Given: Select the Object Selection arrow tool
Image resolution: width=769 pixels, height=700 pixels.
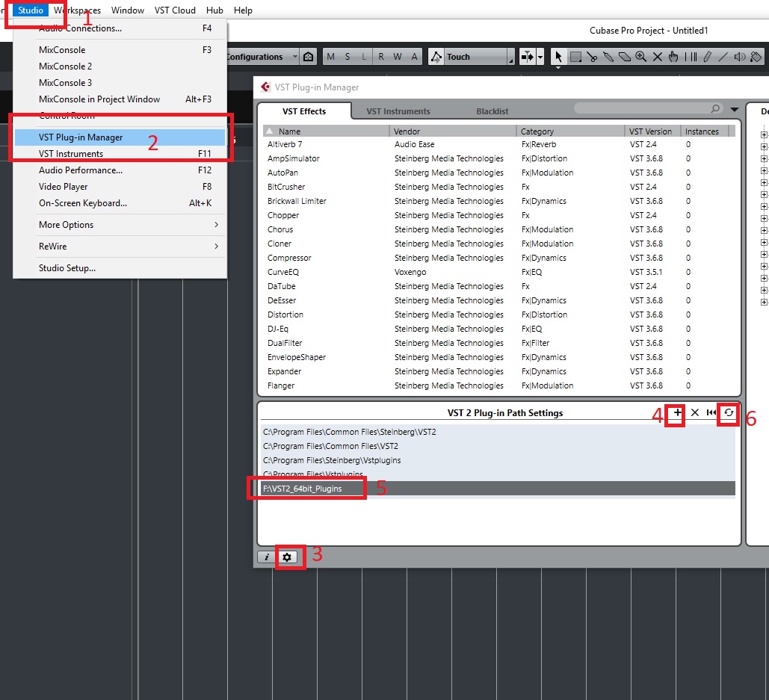Looking at the screenshot, I should [x=558, y=57].
